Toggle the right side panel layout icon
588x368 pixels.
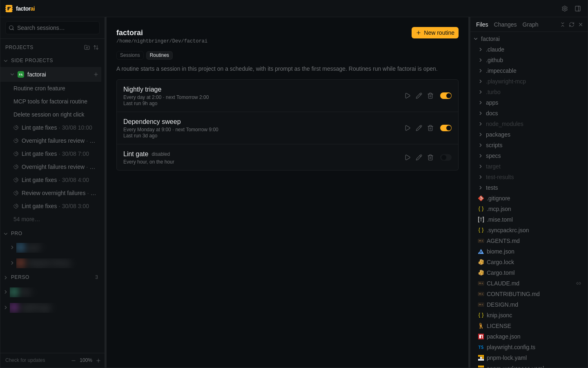tap(578, 9)
